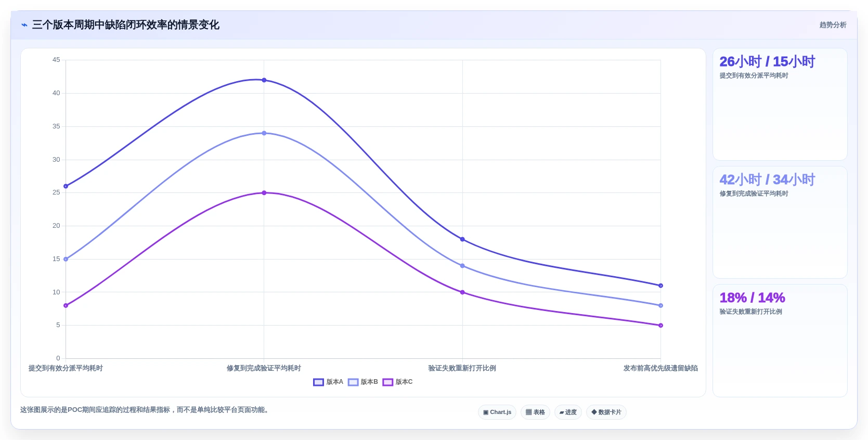Click 版本B first data point at 15
The width and height of the screenshot is (868, 440).
pyautogui.click(x=66, y=259)
